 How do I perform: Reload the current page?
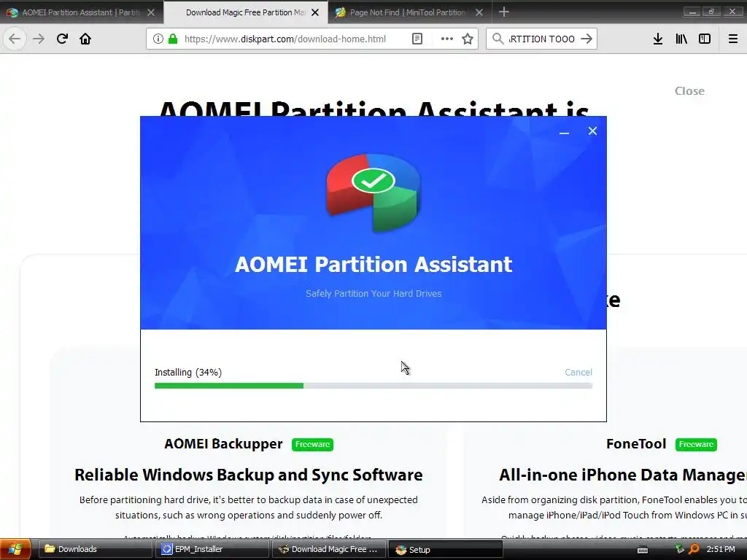(x=62, y=39)
